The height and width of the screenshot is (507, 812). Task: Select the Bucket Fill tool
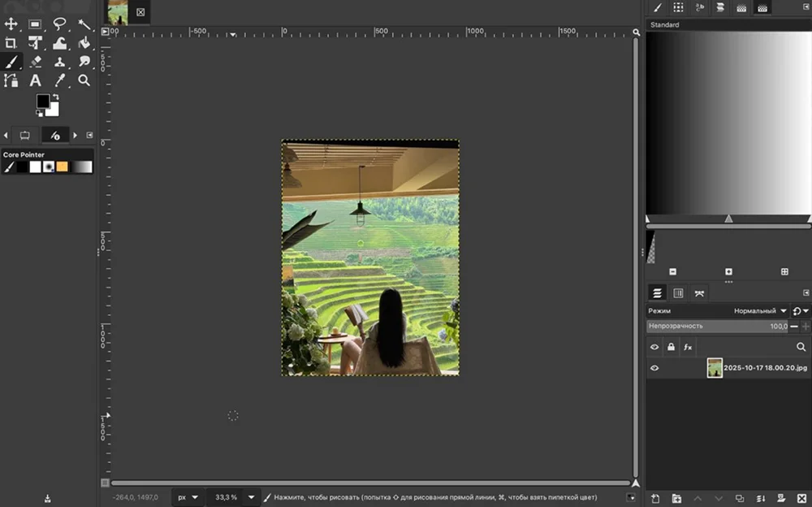click(84, 43)
